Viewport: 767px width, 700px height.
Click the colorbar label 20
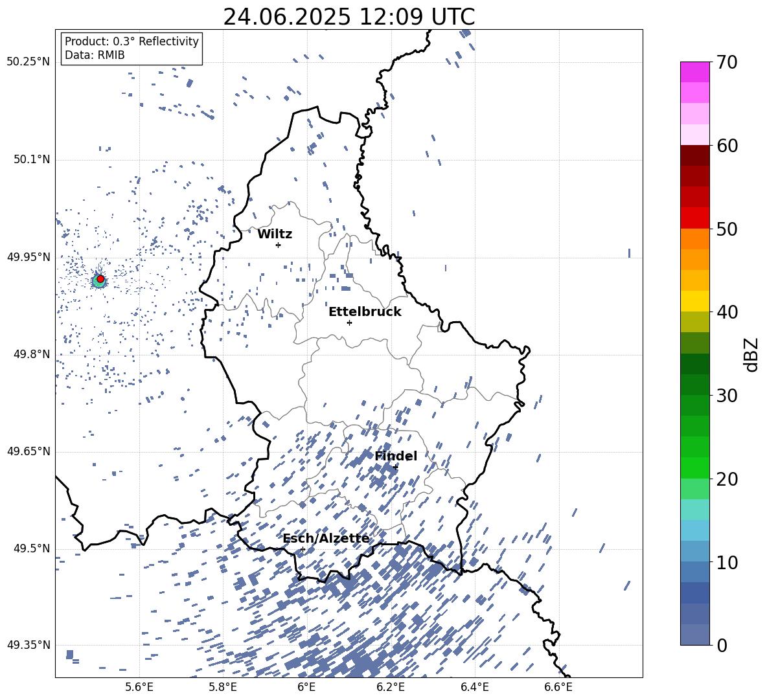[727, 479]
